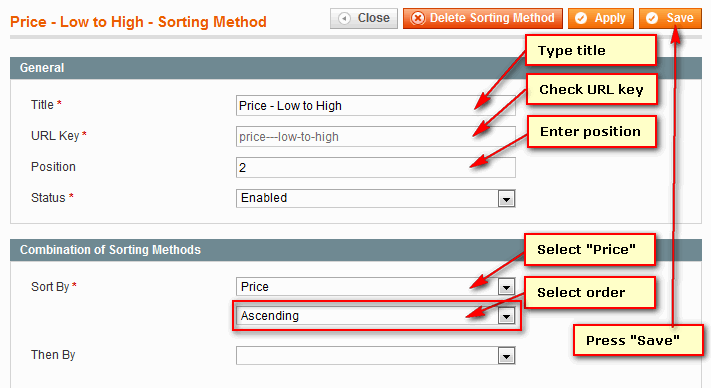Screen dimensions: 711x388
Task: Click the checkmark icon on Save button
Action: (652, 18)
